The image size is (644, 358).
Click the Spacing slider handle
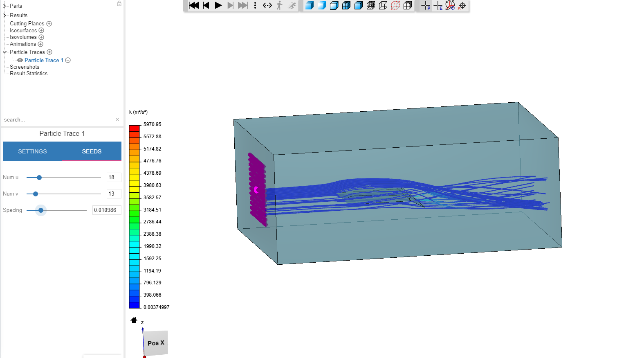click(41, 210)
